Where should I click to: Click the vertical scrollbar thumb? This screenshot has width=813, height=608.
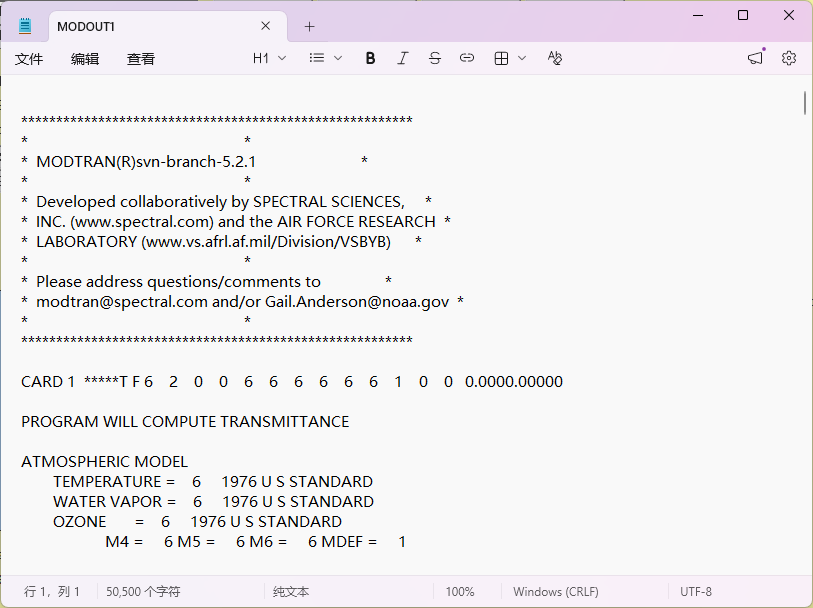[805, 103]
